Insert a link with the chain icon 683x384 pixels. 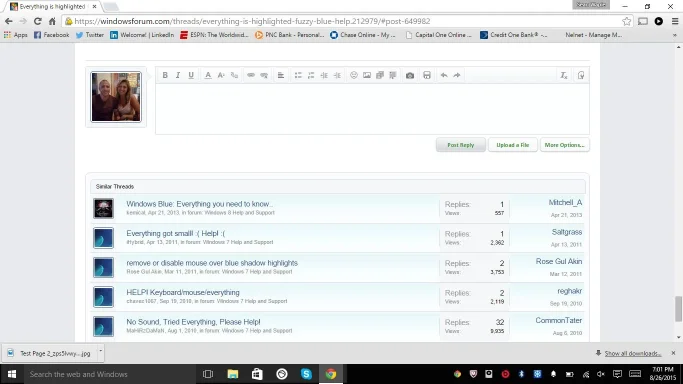point(251,75)
